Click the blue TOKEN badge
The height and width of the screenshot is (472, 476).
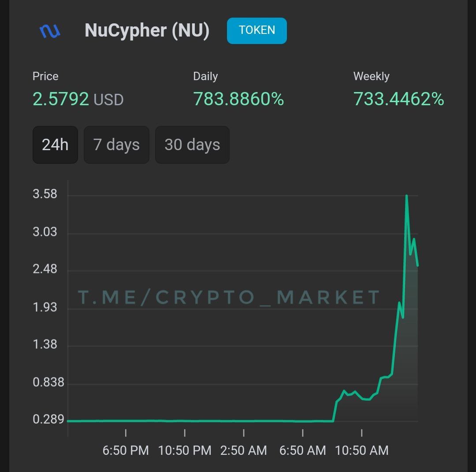[x=257, y=30]
